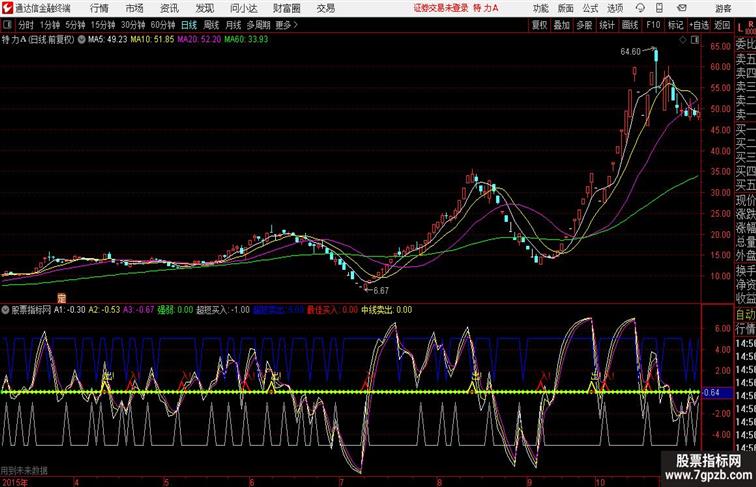Open the 选项 options menu
This screenshot has height=487, width=756.
[615, 8]
